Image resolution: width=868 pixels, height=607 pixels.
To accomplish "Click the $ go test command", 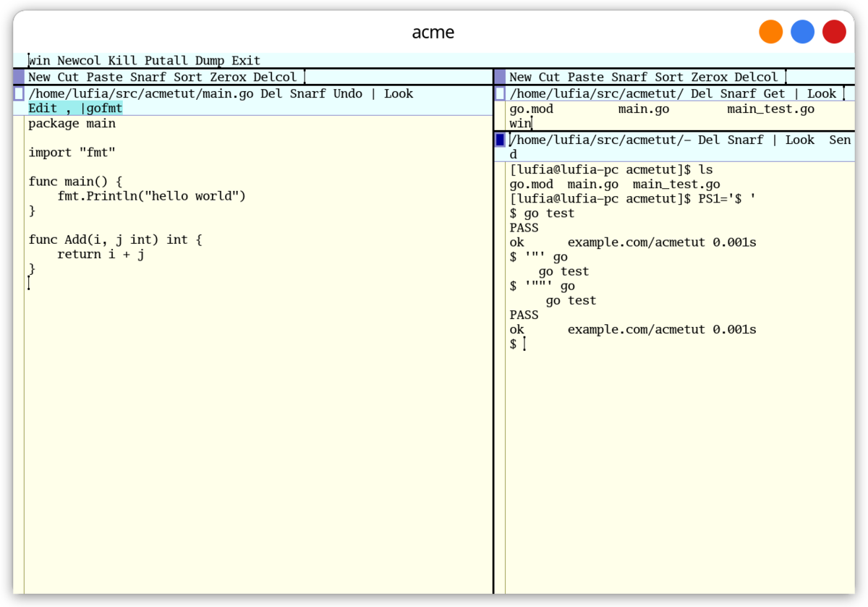I will tap(542, 213).
